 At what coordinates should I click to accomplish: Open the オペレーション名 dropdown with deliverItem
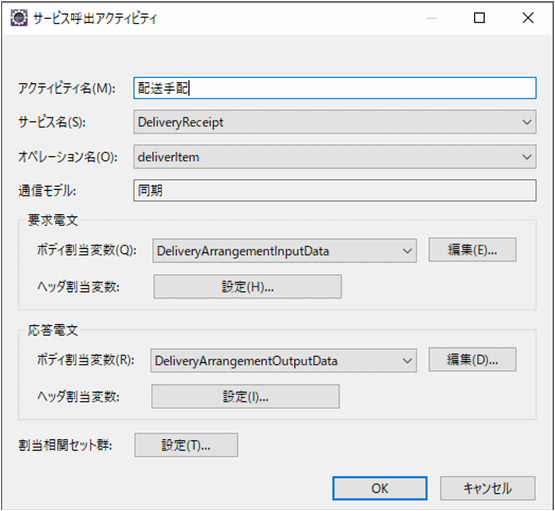[x=334, y=157]
